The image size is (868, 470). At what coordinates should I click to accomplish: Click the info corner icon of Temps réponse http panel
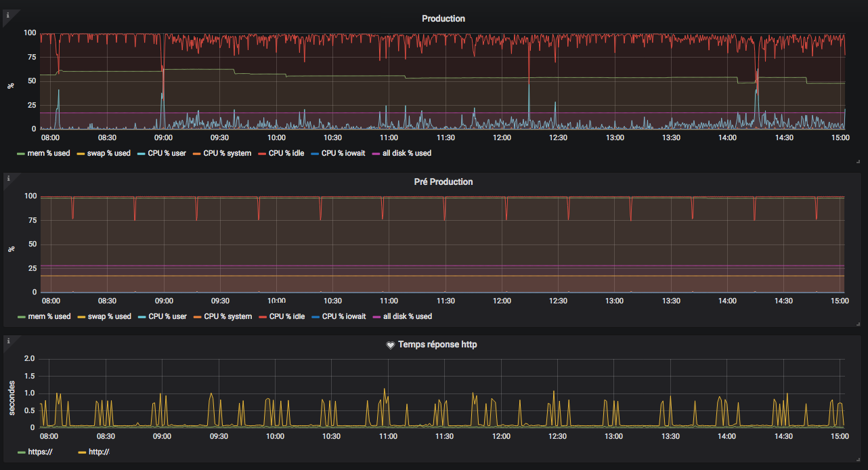[x=7, y=341]
